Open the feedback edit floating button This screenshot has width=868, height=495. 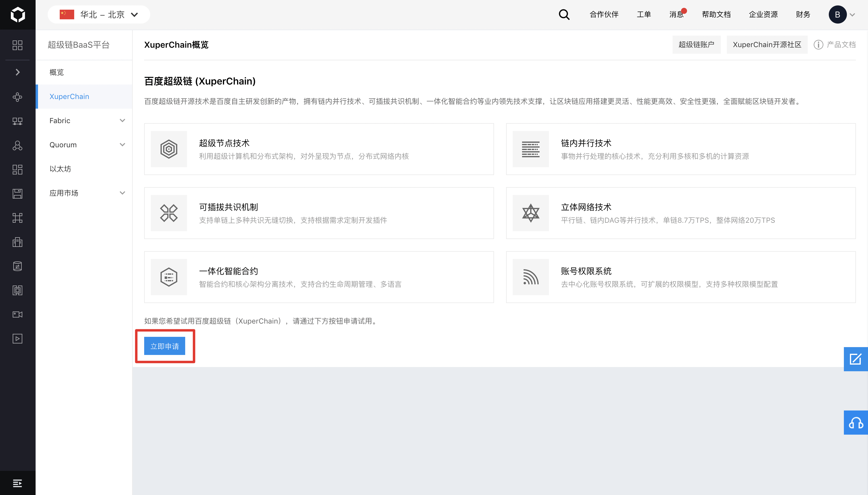pos(855,359)
